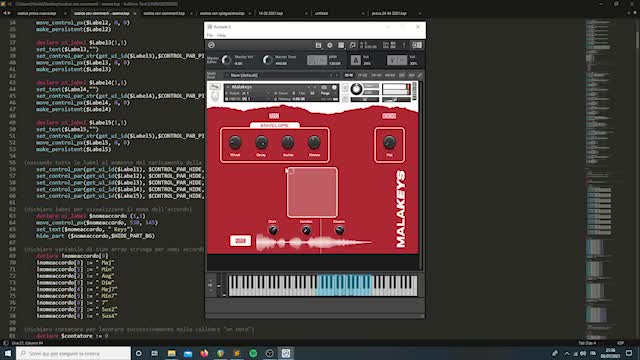This screenshot has width=640, height=360.
Task: Open Windows Start menu
Action: tap(8, 353)
